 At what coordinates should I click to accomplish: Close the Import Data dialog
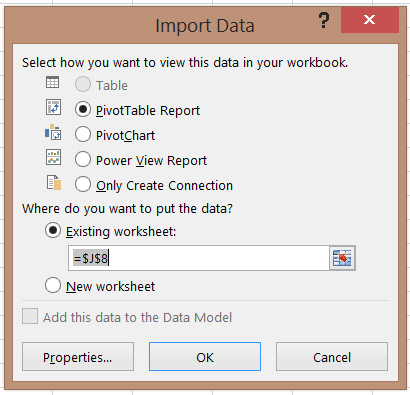(x=370, y=20)
